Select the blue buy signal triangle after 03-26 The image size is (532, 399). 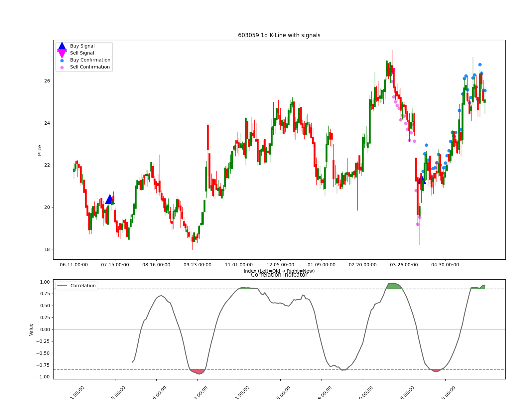pyautogui.click(x=422, y=180)
